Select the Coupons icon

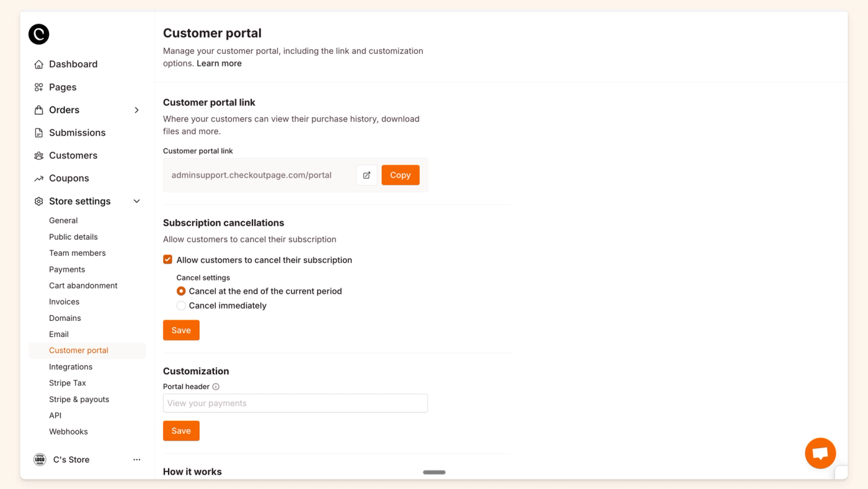click(38, 178)
